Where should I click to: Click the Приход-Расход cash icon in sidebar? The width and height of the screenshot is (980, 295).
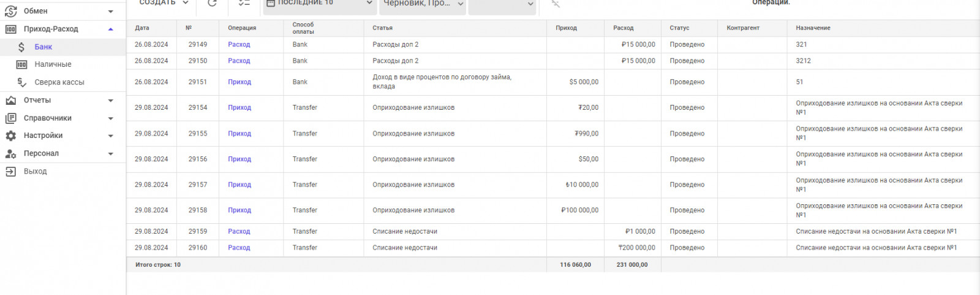click(11, 29)
